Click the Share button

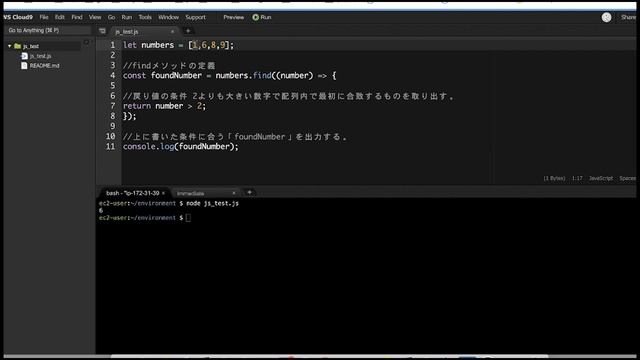pyautogui.click(x=629, y=17)
